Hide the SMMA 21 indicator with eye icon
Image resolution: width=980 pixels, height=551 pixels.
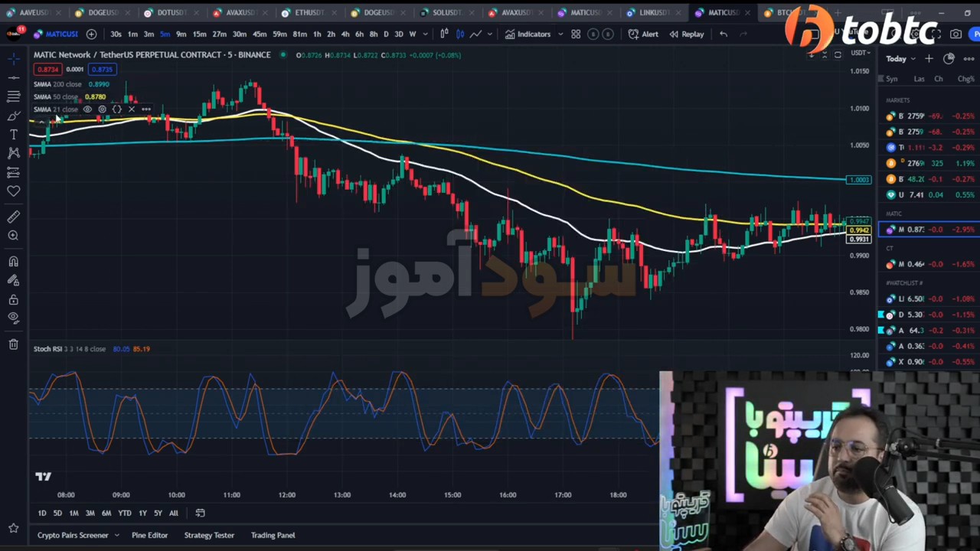click(87, 109)
